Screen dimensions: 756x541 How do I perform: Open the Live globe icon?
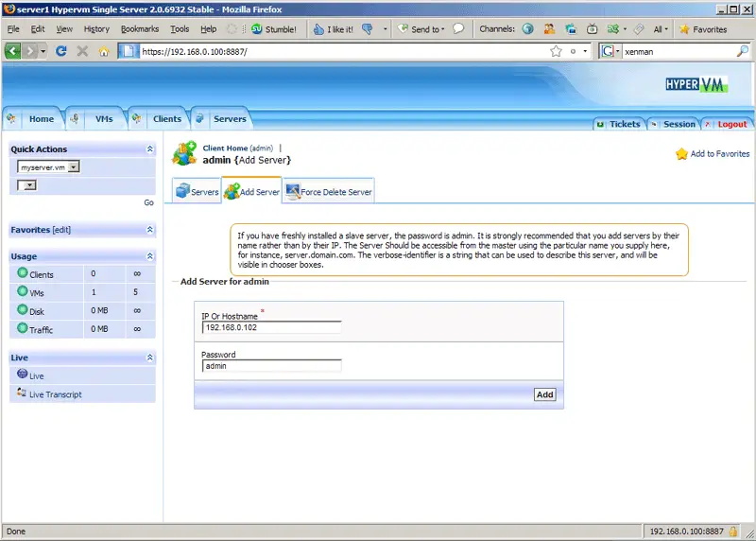[x=22, y=374]
